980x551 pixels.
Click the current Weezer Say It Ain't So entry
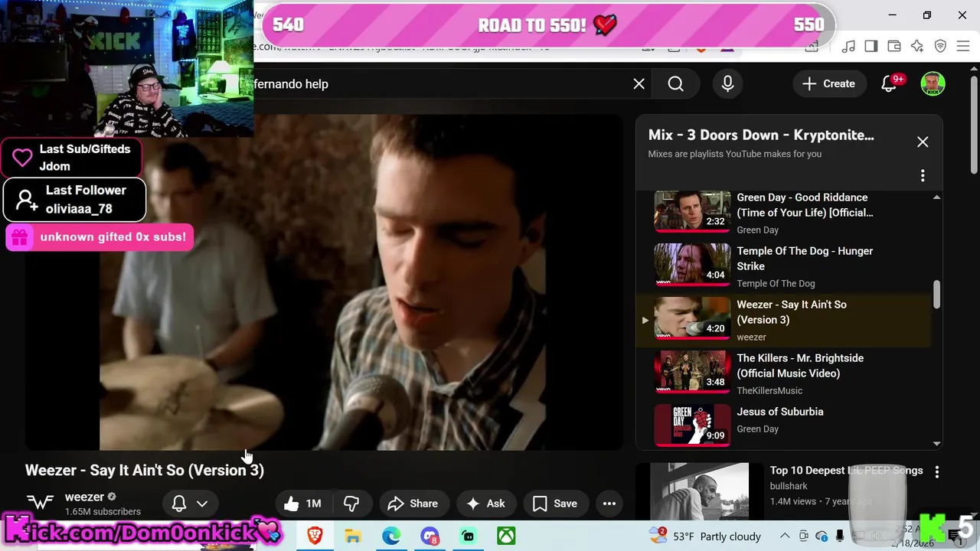tap(785, 321)
